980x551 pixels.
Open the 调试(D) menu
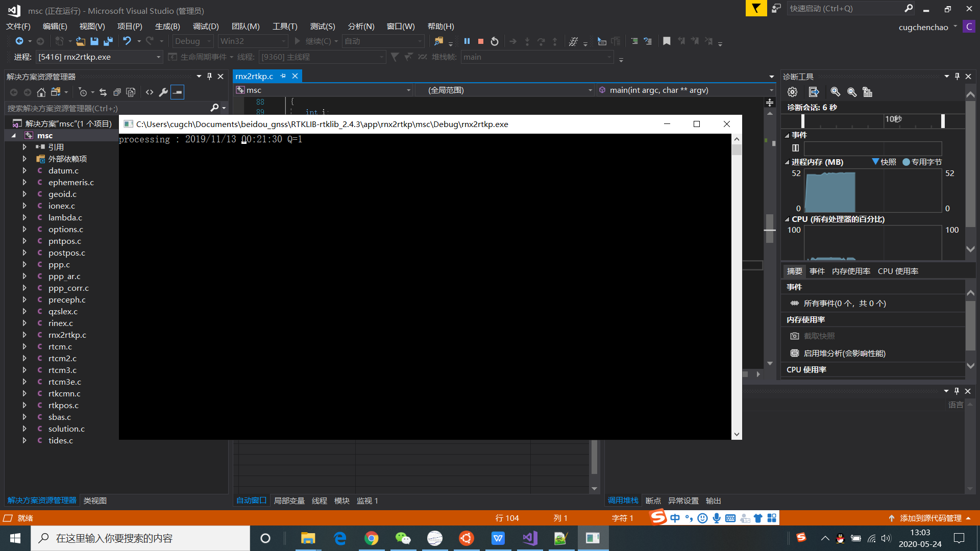[206, 26]
